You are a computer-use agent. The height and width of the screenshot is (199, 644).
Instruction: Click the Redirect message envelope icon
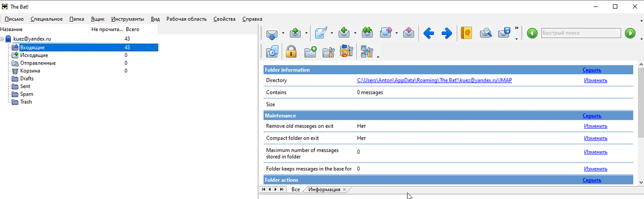coord(408,33)
